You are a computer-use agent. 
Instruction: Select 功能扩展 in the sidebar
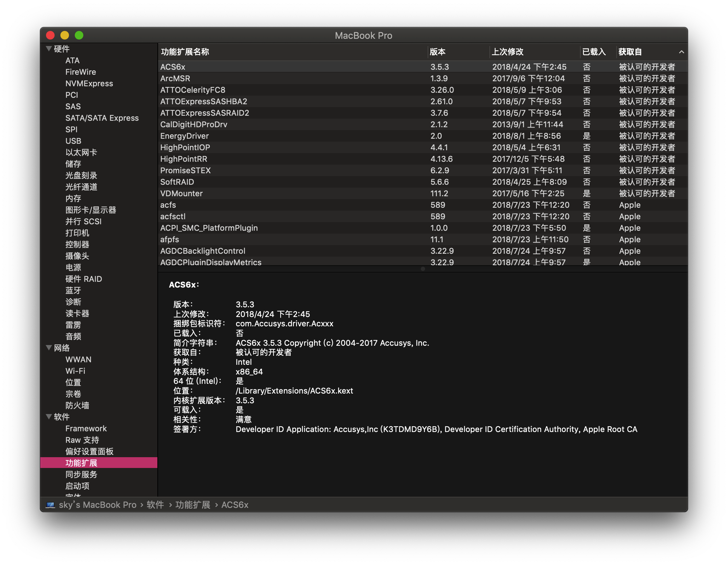pyautogui.click(x=99, y=463)
